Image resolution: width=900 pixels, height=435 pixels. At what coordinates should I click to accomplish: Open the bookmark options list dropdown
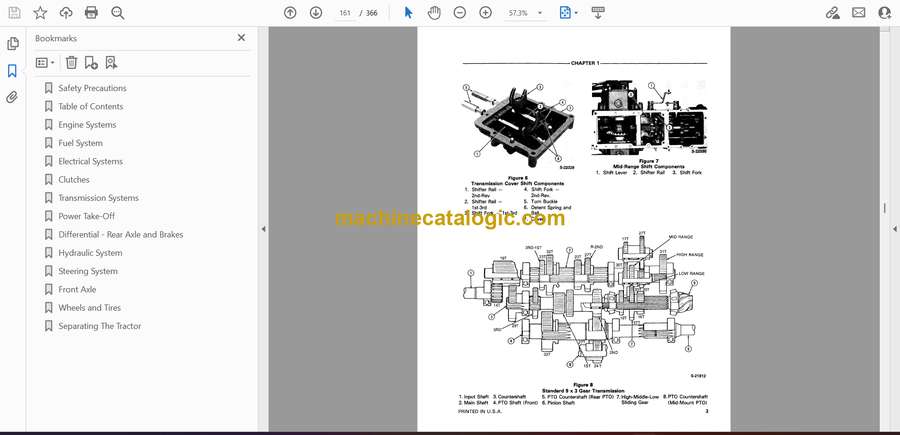(x=45, y=63)
